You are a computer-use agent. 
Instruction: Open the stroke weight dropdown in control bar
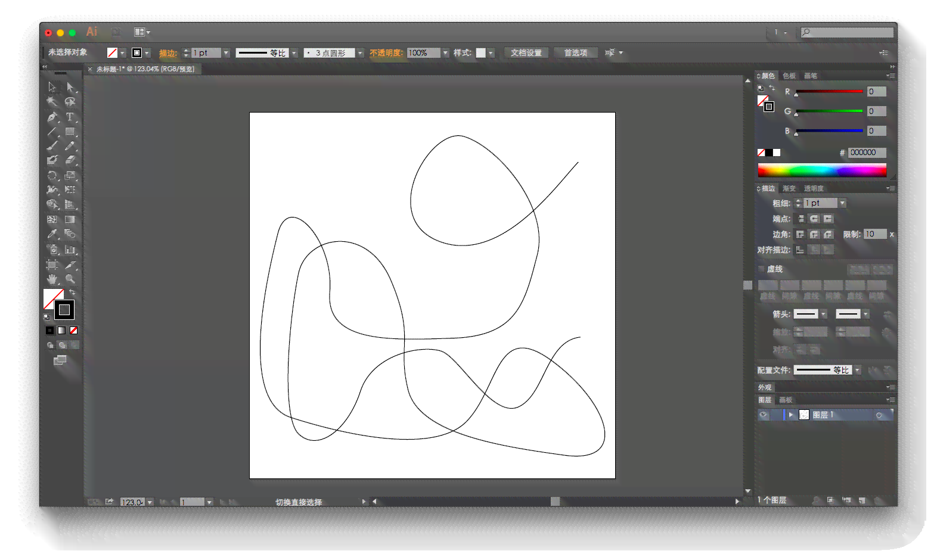click(226, 53)
